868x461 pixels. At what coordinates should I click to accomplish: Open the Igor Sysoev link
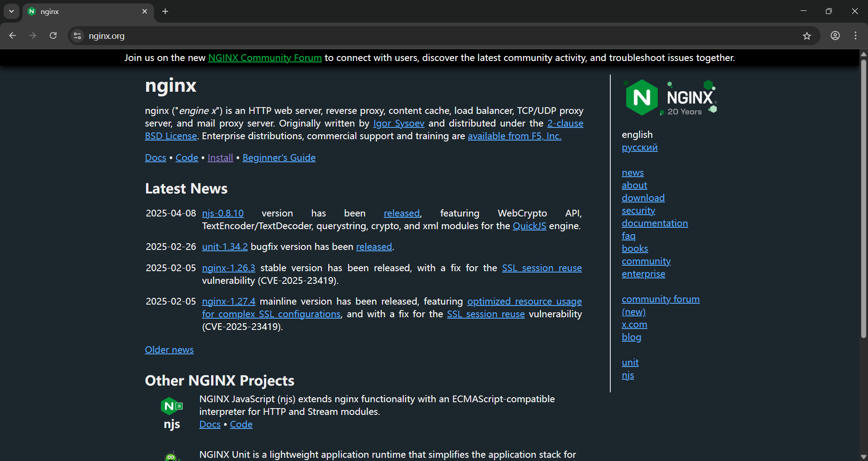click(x=399, y=123)
